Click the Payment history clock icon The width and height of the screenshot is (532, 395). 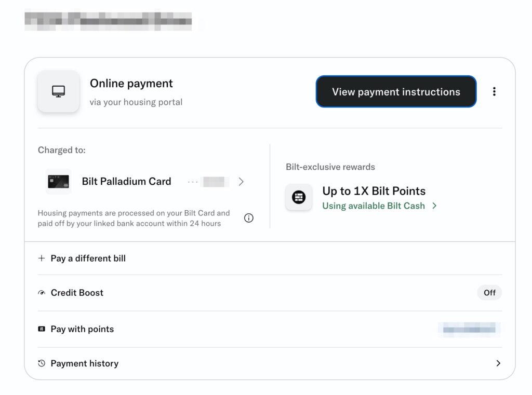(x=42, y=363)
